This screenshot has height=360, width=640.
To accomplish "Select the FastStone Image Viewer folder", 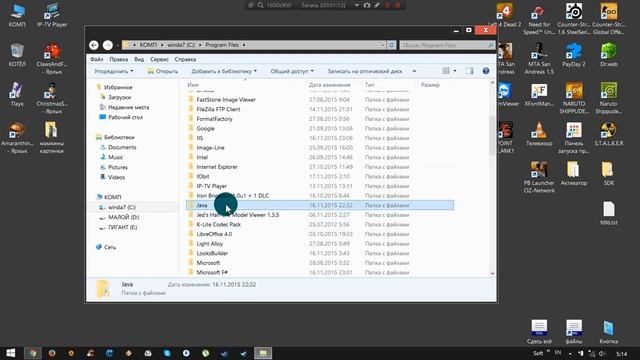I will click(320, 100).
